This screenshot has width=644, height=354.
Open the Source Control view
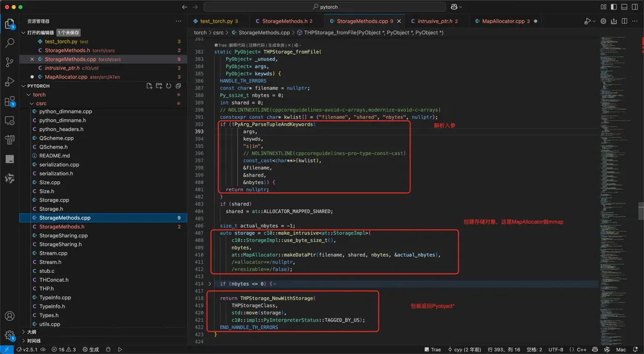[9, 63]
